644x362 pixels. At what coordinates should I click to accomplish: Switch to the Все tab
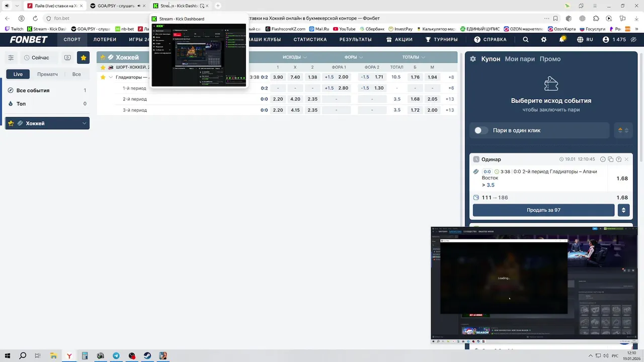point(76,74)
